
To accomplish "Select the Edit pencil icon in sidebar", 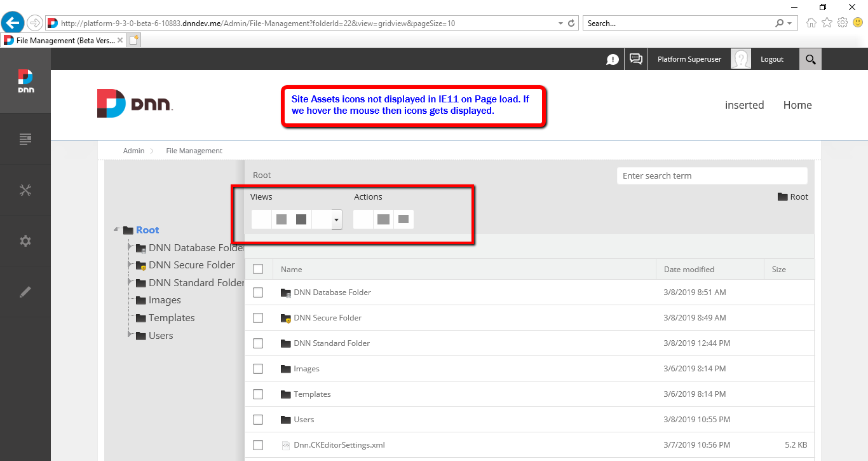I will click(x=25, y=291).
